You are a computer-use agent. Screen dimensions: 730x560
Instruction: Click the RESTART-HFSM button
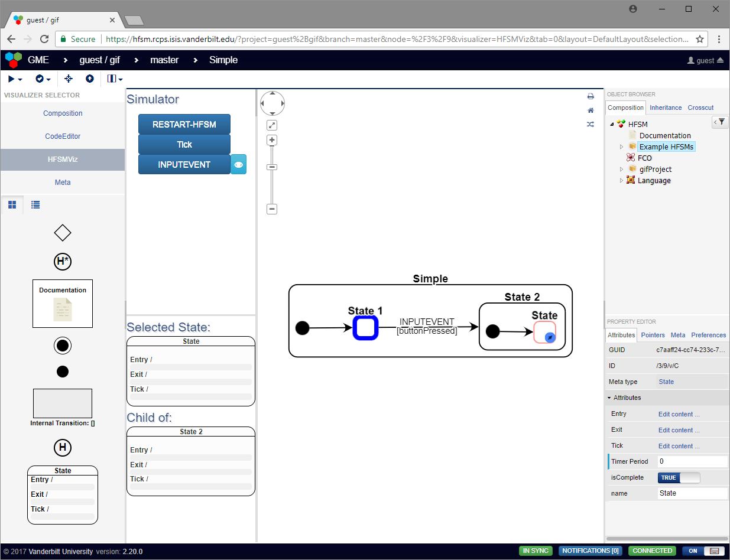point(184,125)
